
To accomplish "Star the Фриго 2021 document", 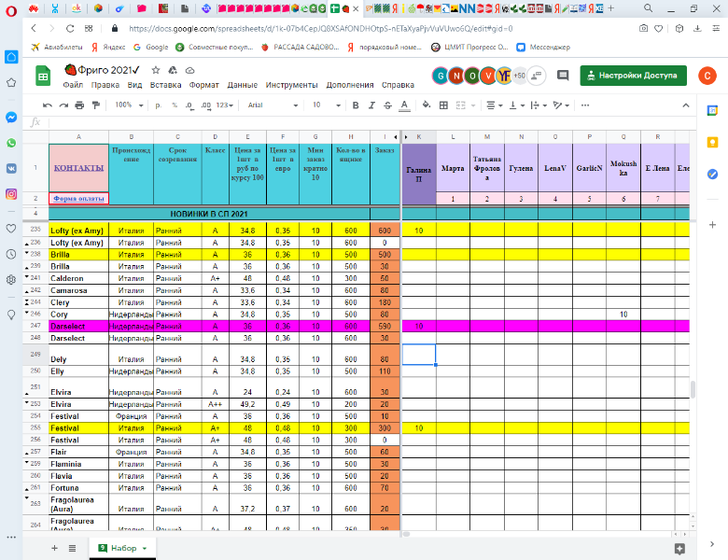I will (156, 70).
